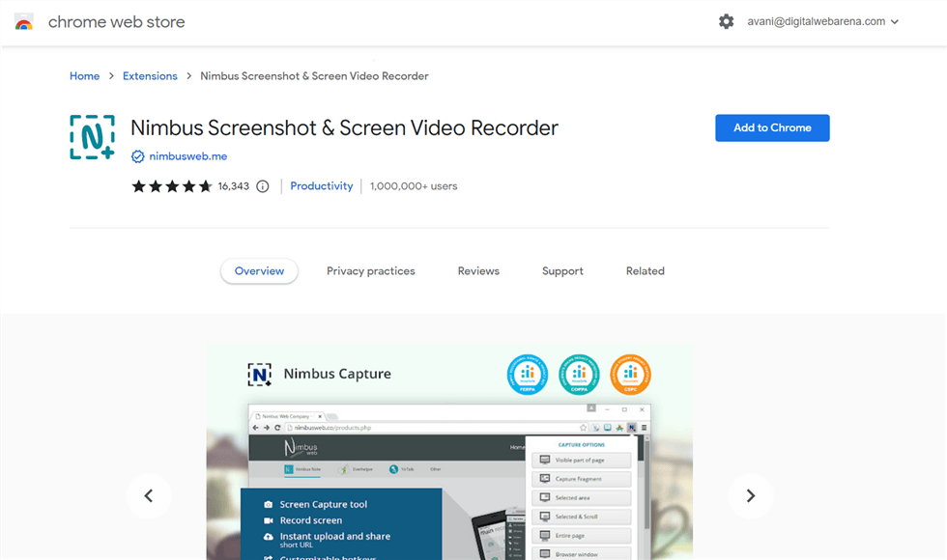Go to previous screenshot with left arrow
The image size is (947, 560).
click(x=149, y=495)
